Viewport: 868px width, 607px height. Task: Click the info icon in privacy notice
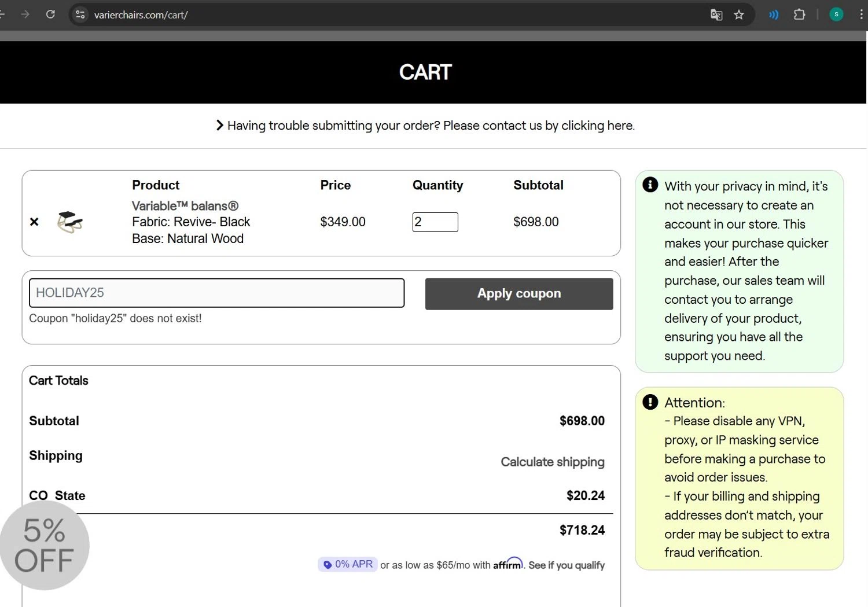[x=650, y=185]
